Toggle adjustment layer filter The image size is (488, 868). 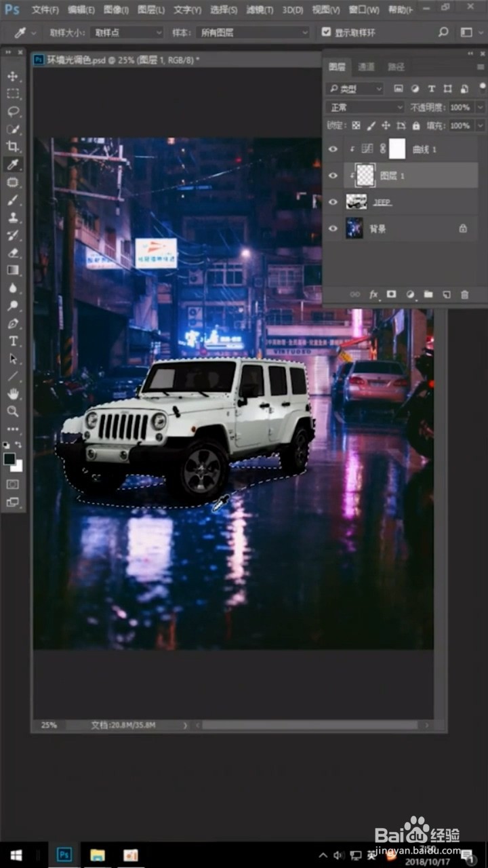click(x=415, y=89)
